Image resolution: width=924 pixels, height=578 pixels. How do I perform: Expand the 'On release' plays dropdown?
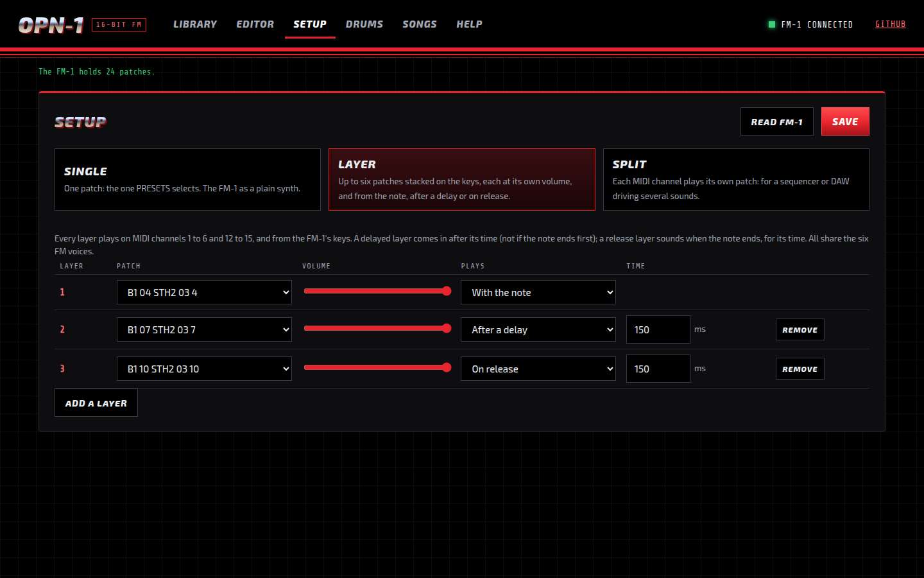tap(538, 369)
